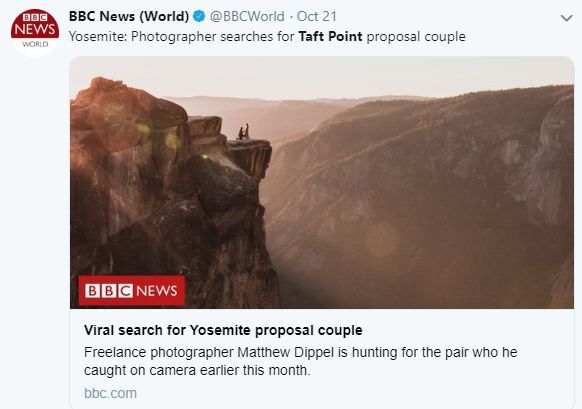Screen dimensions: 582x409
Task: Open the bbc.com source link
Action: tap(110, 393)
